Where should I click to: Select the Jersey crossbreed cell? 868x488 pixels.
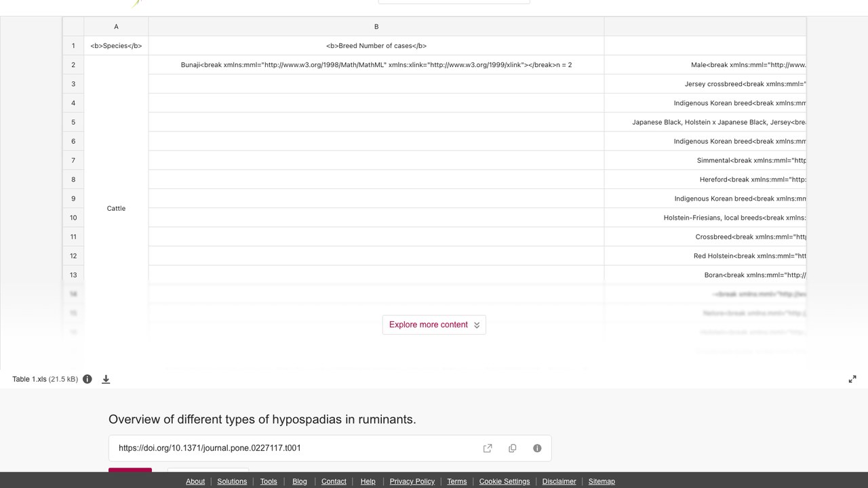click(705, 84)
